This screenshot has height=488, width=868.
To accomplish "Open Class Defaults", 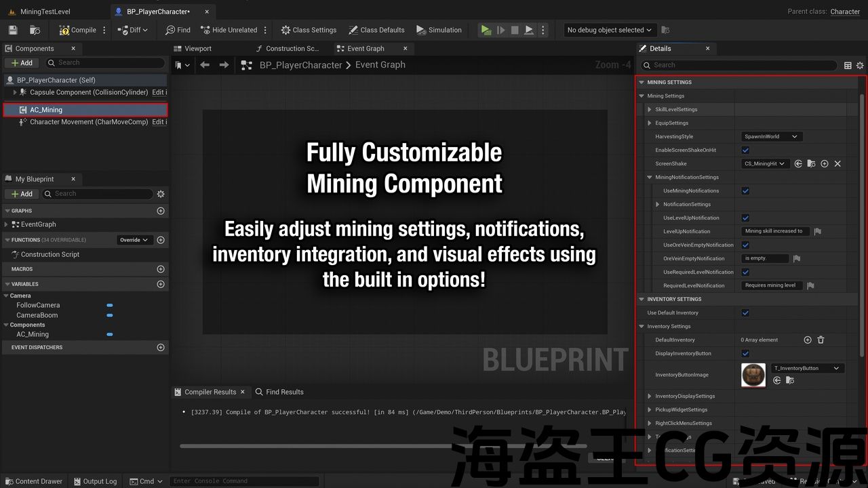I will coord(376,30).
